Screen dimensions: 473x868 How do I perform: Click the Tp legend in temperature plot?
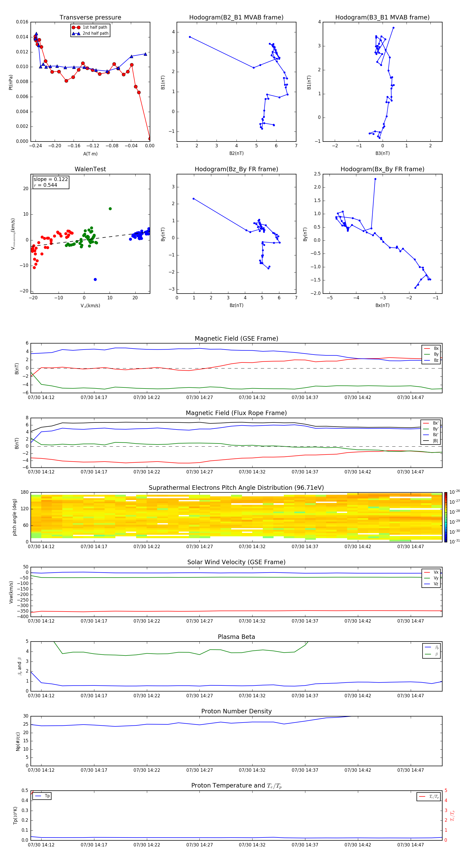(x=42, y=796)
